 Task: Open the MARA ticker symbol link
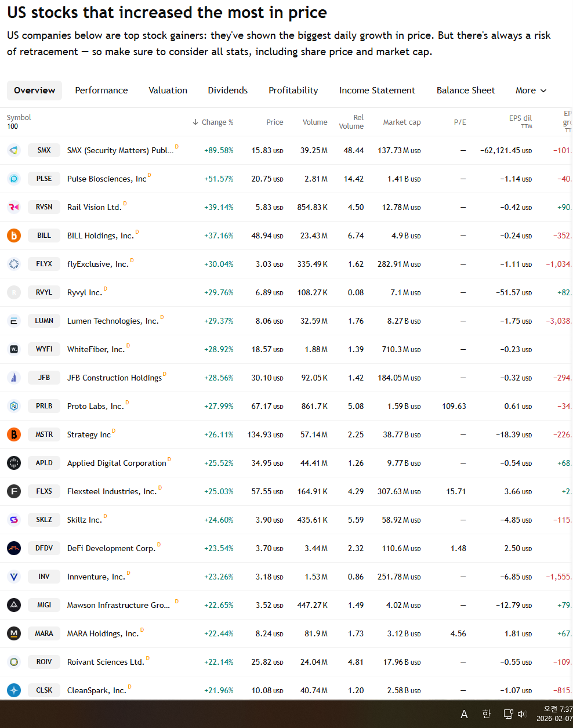[x=44, y=633]
